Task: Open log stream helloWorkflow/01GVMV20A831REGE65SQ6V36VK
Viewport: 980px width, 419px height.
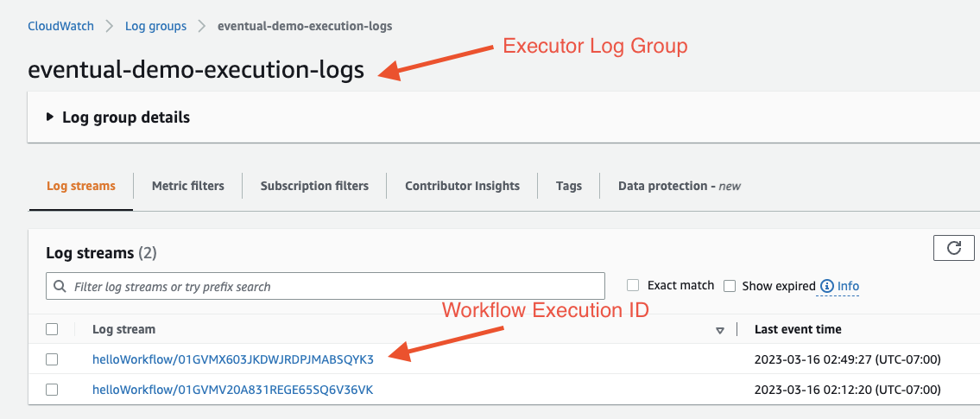Action: click(x=232, y=390)
